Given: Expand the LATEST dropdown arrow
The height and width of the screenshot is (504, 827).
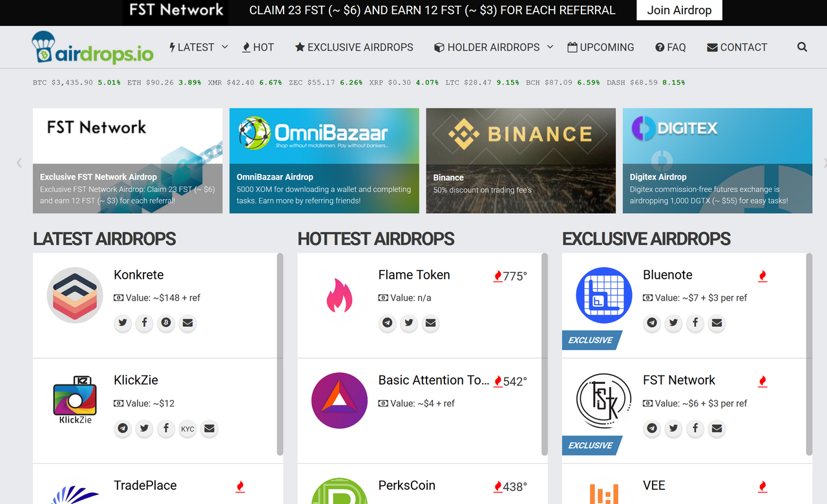Looking at the screenshot, I should click(x=225, y=47).
